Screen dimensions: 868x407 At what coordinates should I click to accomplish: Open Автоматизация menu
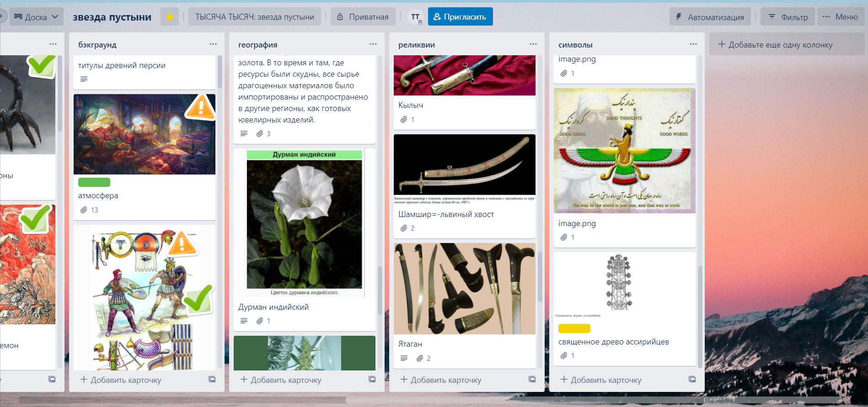[710, 17]
